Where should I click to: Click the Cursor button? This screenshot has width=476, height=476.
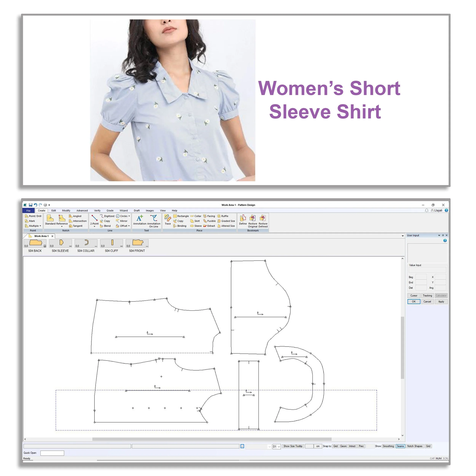click(414, 296)
